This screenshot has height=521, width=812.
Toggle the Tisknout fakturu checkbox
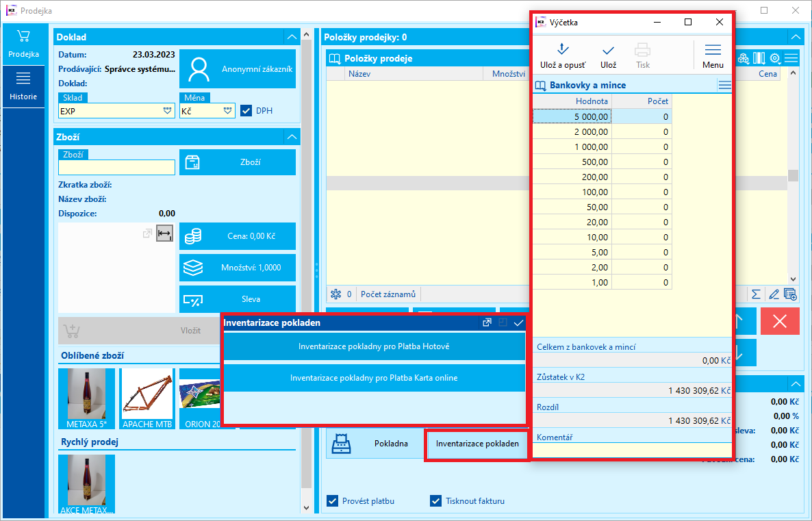tap(436, 500)
